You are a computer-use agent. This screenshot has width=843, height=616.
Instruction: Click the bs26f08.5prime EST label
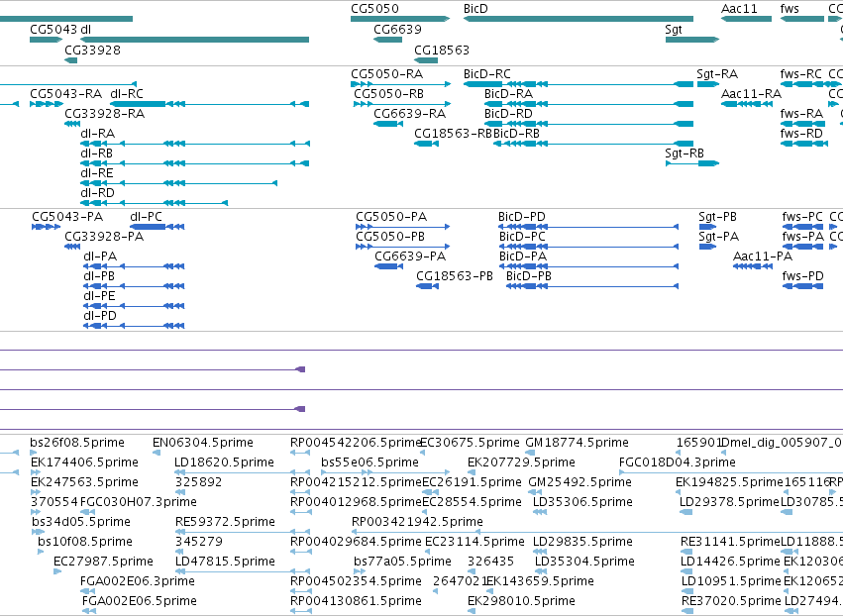(77, 443)
